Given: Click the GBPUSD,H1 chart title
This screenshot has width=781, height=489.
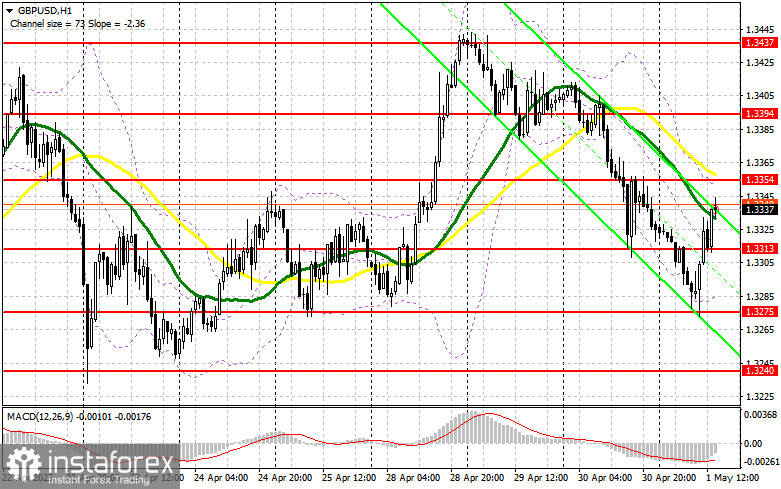Looking at the screenshot, I should (44, 10).
